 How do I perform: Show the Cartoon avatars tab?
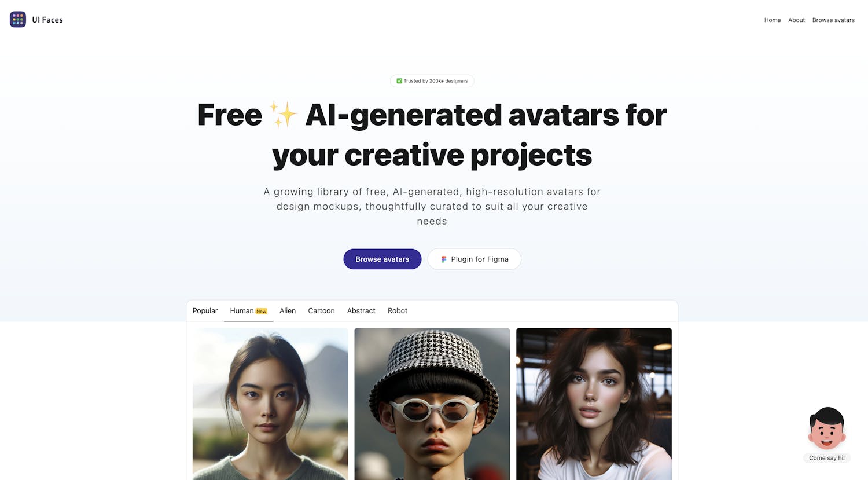[321, 311]
